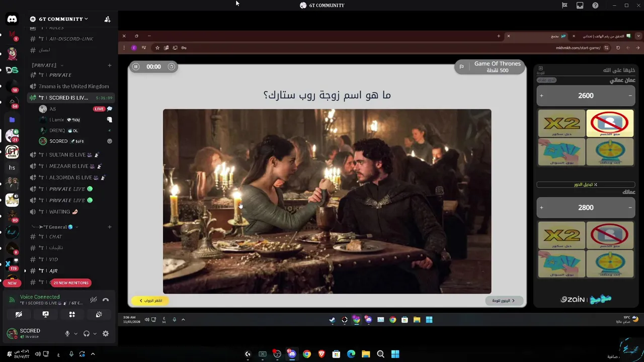Click minus on the 2600 score
The image size is (644, 362).
tap(630, 96)
